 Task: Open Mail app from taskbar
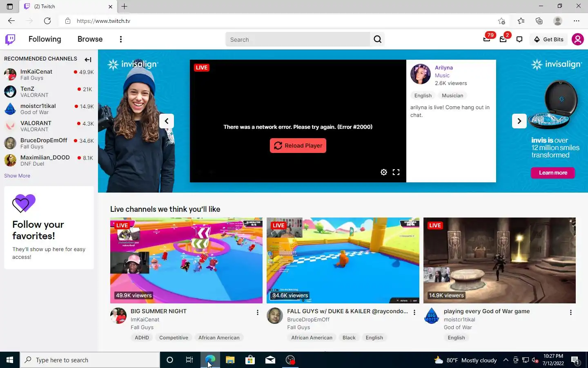pyautogui.click(x=270, y=360)
